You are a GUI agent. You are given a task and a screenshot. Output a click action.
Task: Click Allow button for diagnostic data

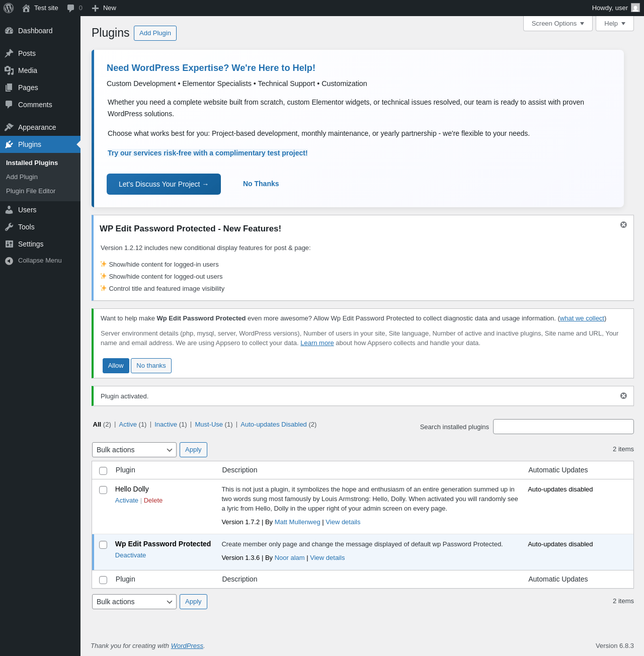pyautogui.click(x=116, y=366)
